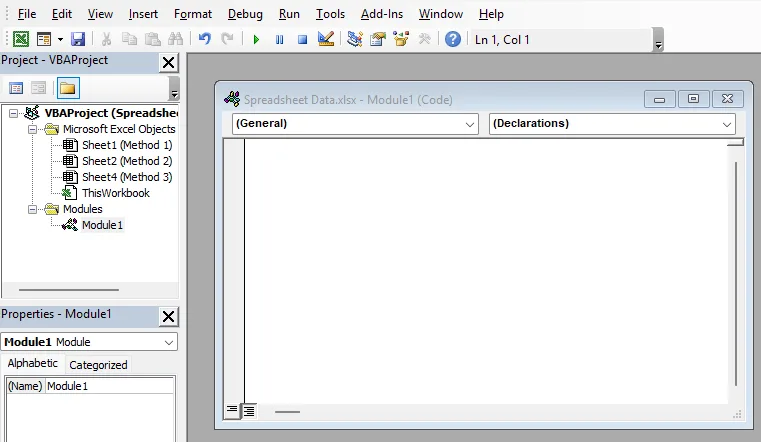Click the (Name) property value field
This screenshot has height=442, width=761.
pos(110,386)
